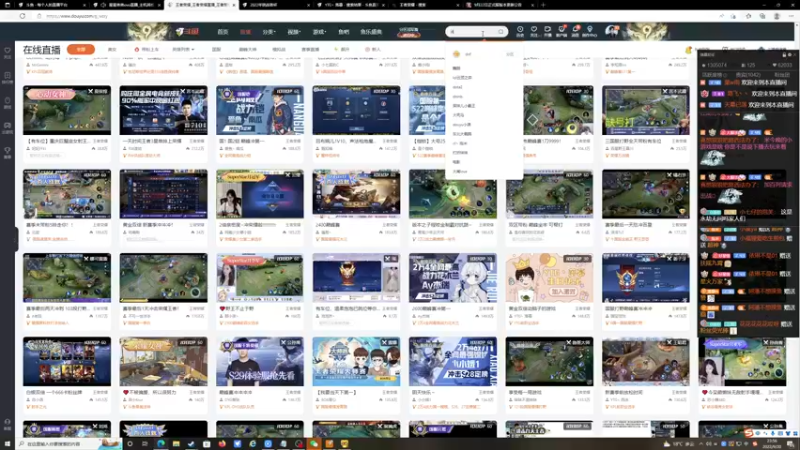The width and height of the screenshot is (800, 450).
Task: Open the cartoon boy with crown thumbnail
Action: pyautogui.click(x=549, y=278)
